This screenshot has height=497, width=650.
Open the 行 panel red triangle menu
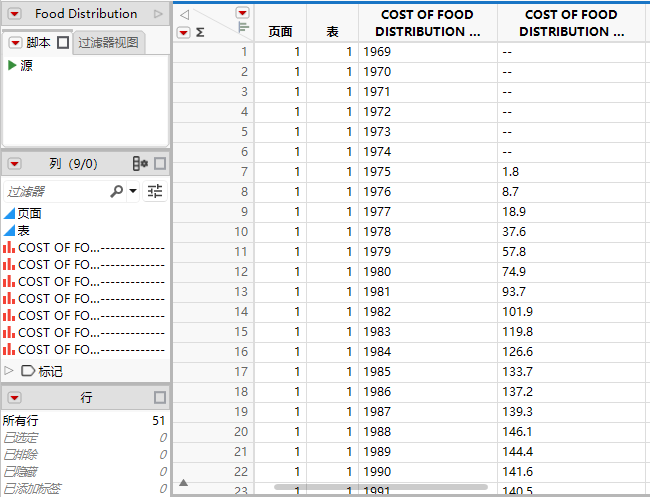click(15, 398)
